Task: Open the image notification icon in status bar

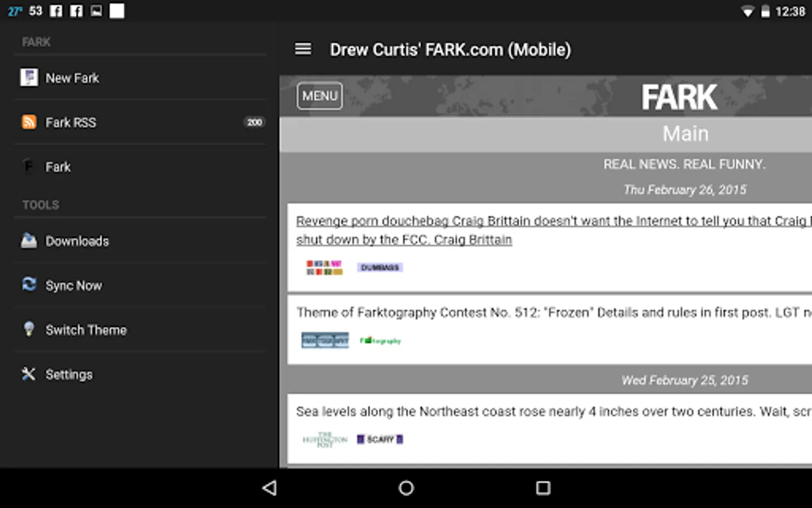Action: tap(96, 11)
